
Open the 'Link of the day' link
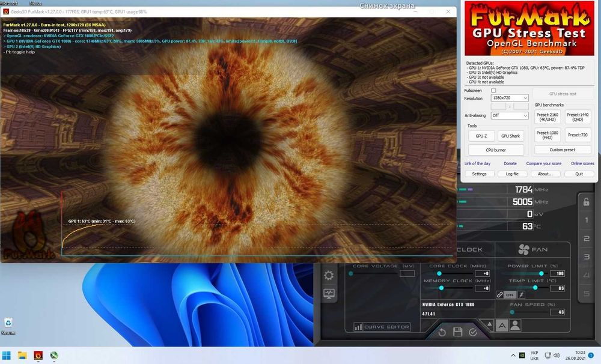pos(477,163)
